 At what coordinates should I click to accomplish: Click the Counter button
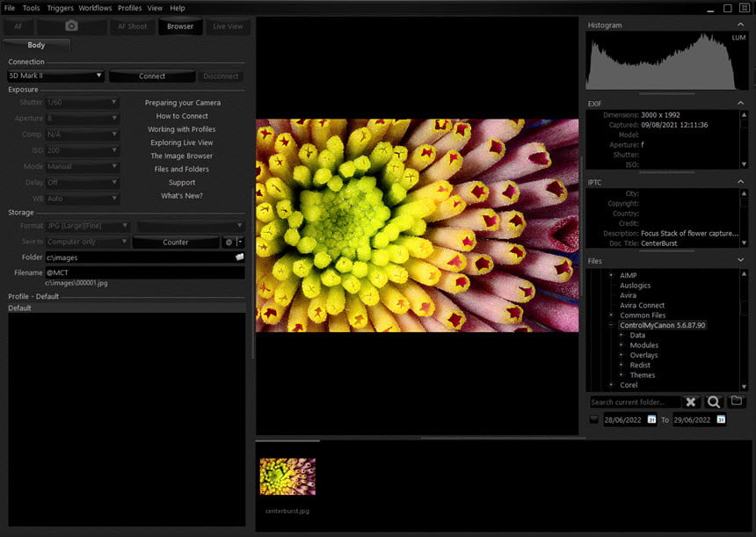[x=176, y=242]
